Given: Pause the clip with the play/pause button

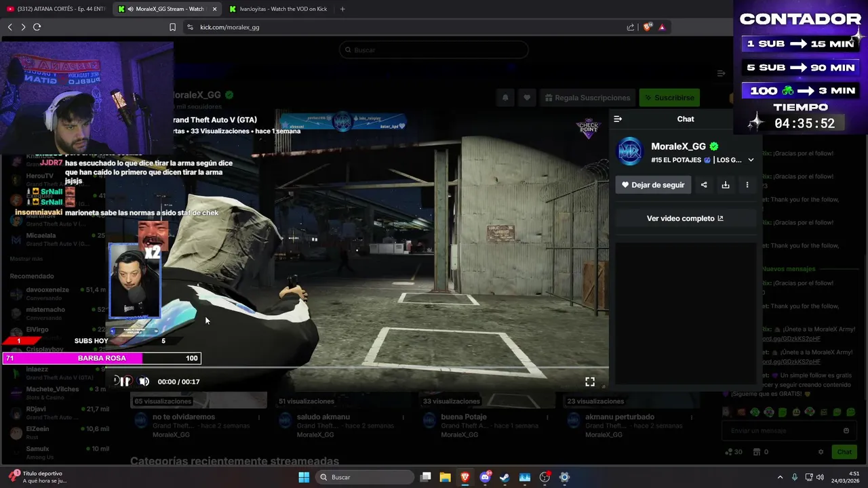Looking at the screenshot, I should click(x=125, y=382).
